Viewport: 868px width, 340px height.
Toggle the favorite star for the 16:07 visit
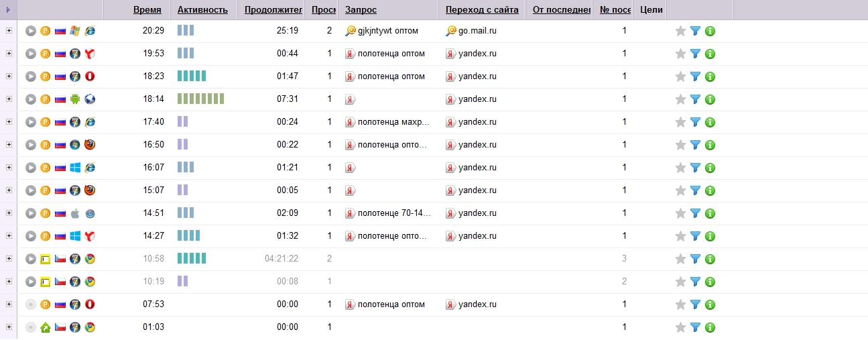(x=680, y=168)
